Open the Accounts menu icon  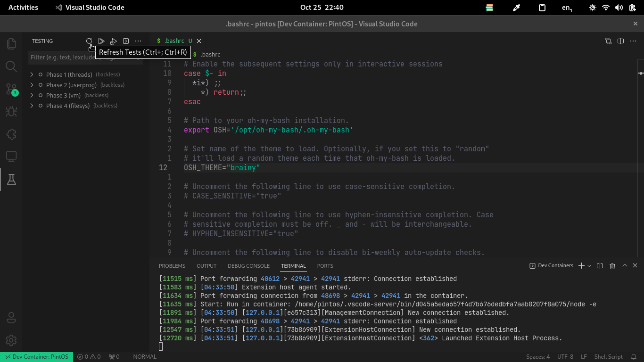pos(11,317)
